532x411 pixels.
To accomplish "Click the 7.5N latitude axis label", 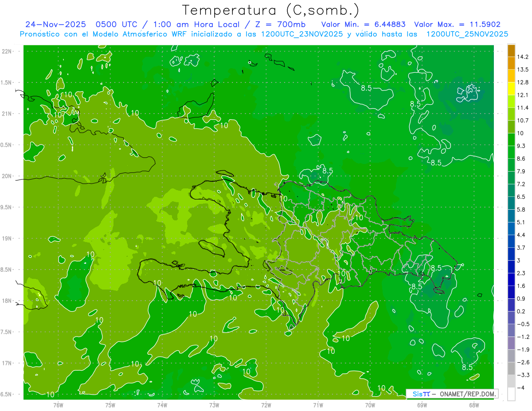I will [7, 332].
